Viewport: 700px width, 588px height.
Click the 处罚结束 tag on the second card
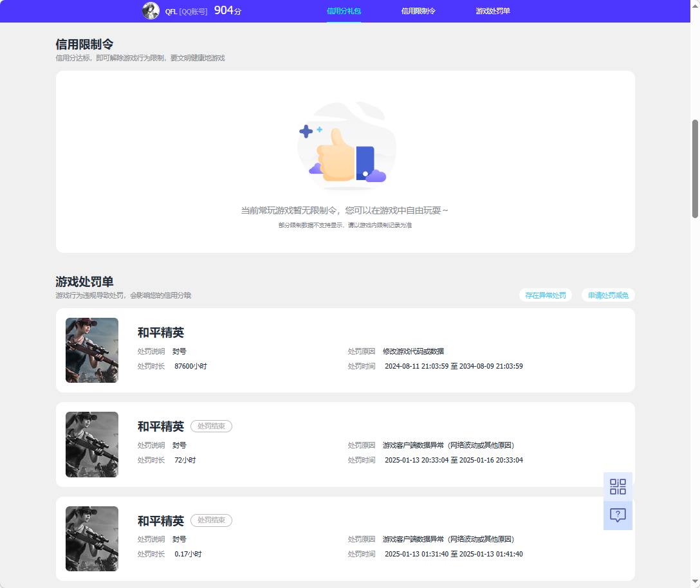tap(211, 426)
